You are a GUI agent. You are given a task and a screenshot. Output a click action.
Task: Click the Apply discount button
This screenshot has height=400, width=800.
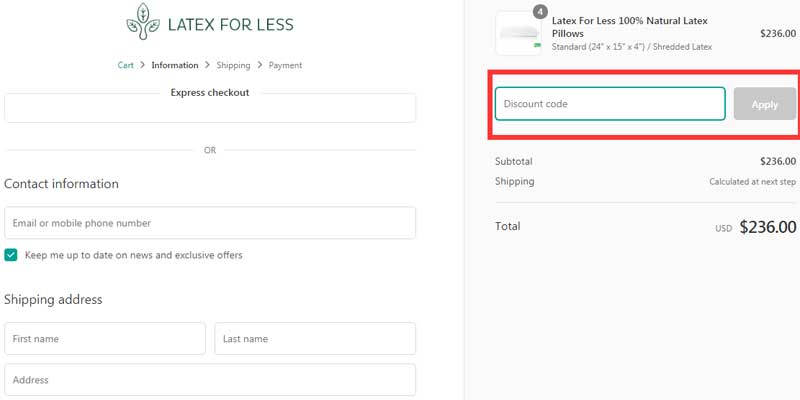tap(765, 104)
